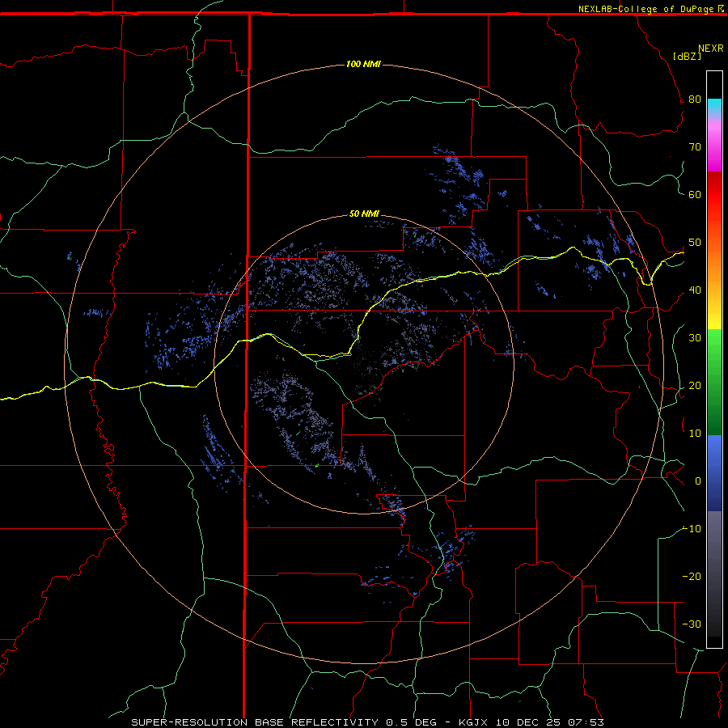Viewport: 728px width, 728px height.
Task: Click the 60 value on the dBZ scale
Action: click(695, 194)
